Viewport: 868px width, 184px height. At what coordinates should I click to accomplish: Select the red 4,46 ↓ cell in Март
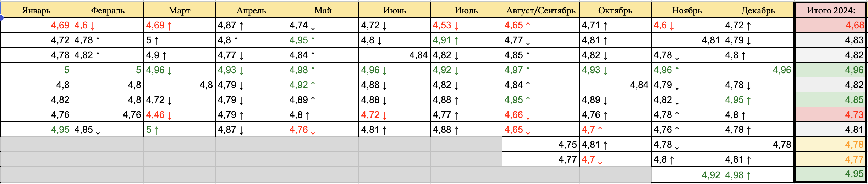click(x=179, y=115)
